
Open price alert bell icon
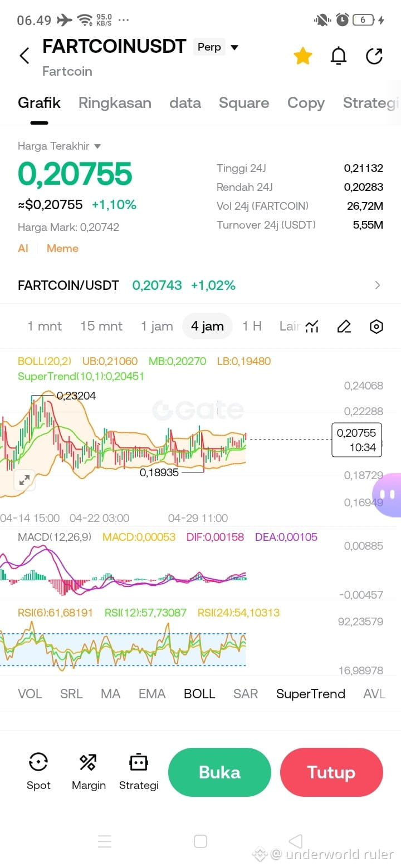[339, 56]
